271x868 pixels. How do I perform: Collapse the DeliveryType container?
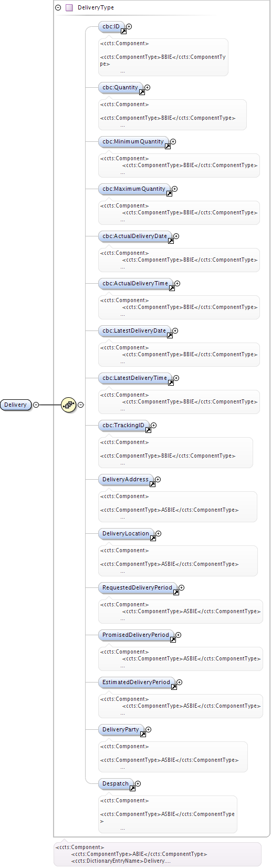coord(58,8)
